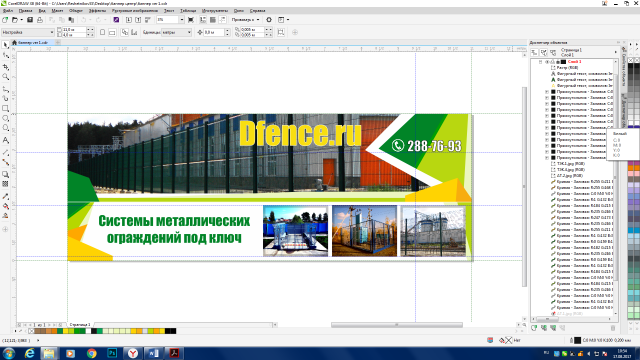This screenshot has width=640, height=360.
Task: Click the full-screen preview icon
Action: [x=191, y=20]
